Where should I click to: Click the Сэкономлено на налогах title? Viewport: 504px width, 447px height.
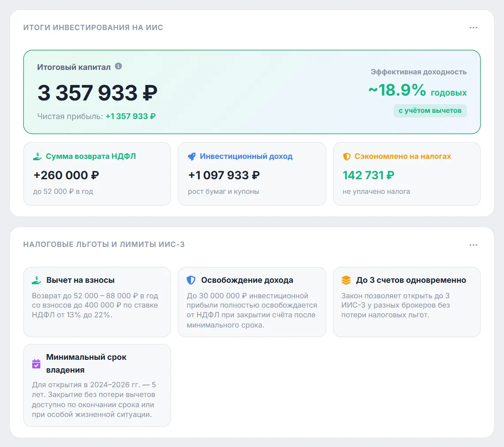[402, 156]
